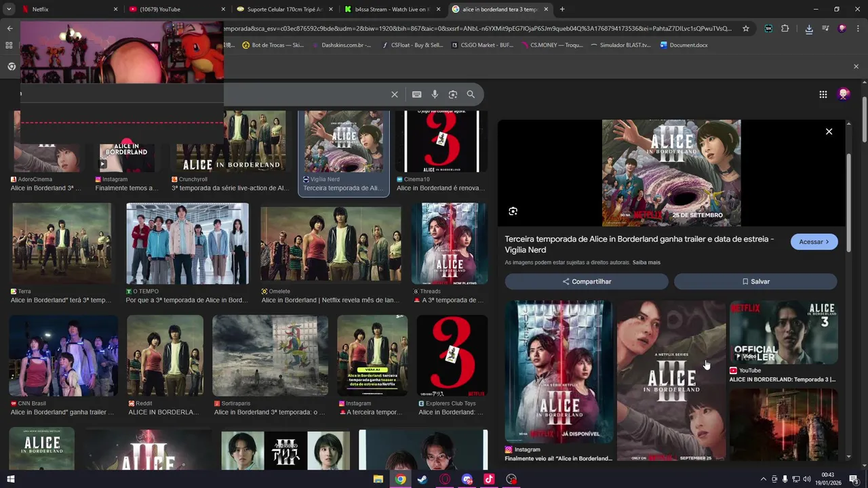Click the Acessar button
868x488 pixels.
pos(814,242)
